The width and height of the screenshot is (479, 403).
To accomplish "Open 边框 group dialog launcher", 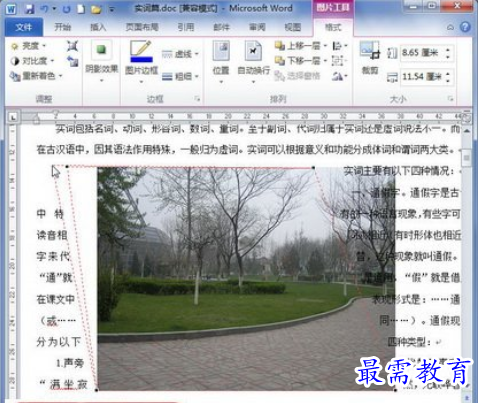I will click(x=197, y=98).
